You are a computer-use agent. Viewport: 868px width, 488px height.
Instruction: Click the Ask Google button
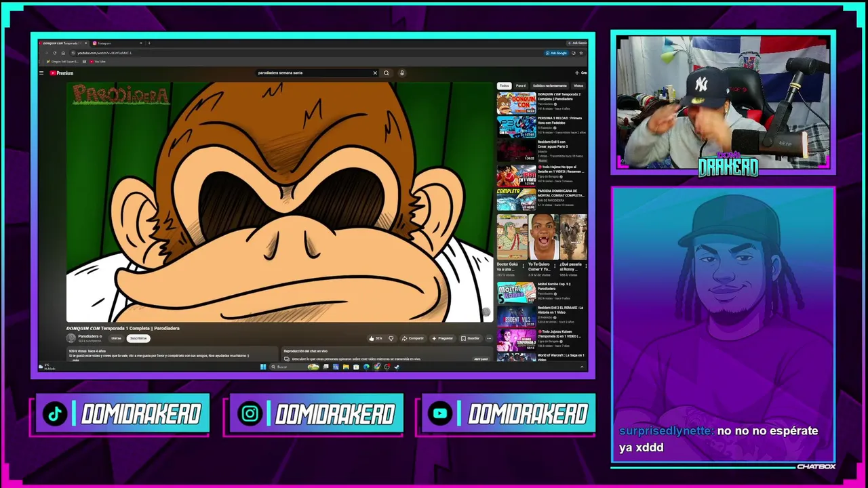[557, 53]
